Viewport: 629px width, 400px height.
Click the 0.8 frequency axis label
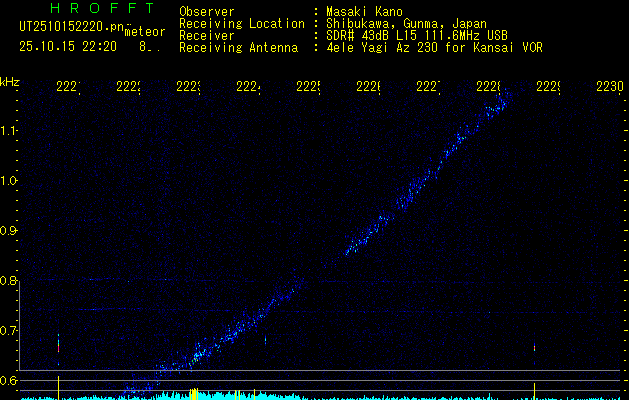8,280
